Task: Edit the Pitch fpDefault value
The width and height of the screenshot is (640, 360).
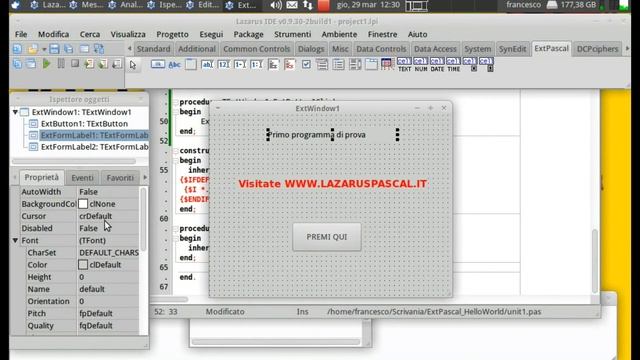Action: [108, 313]
